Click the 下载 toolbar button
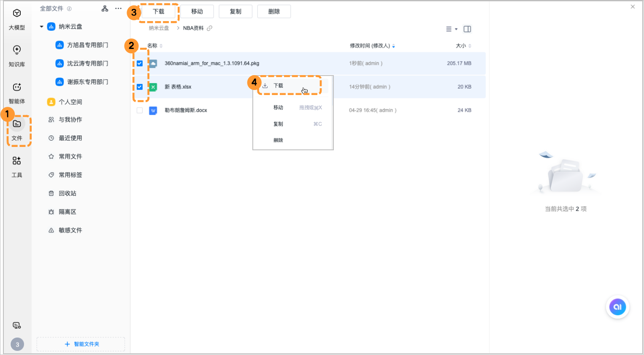The height and width of the screenshot is (355, 644). click(159, 11)
